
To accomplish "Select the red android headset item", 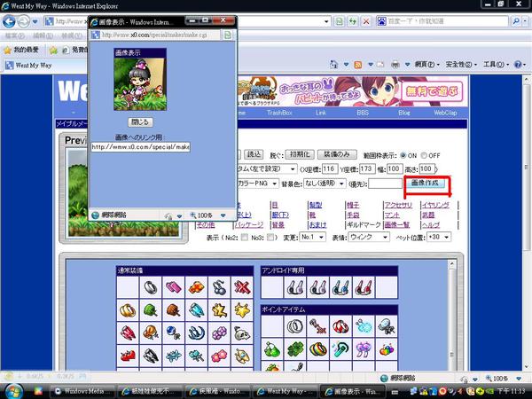I will point(364,287).
